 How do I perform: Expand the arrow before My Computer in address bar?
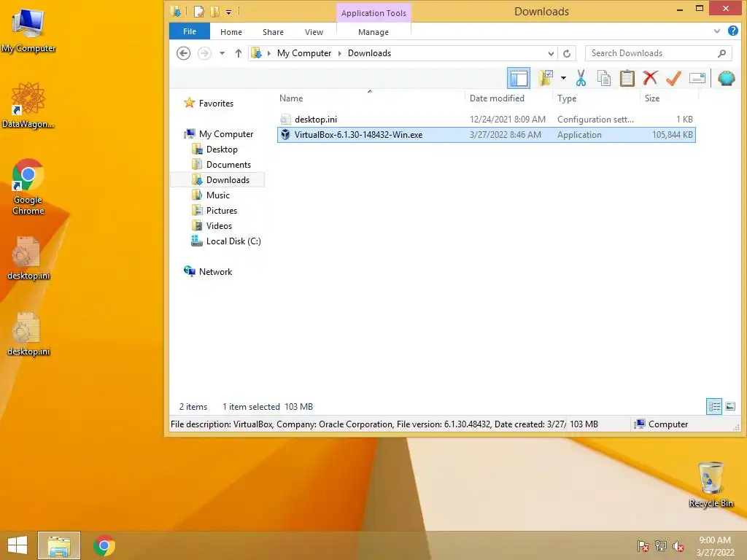click(269, 53)
